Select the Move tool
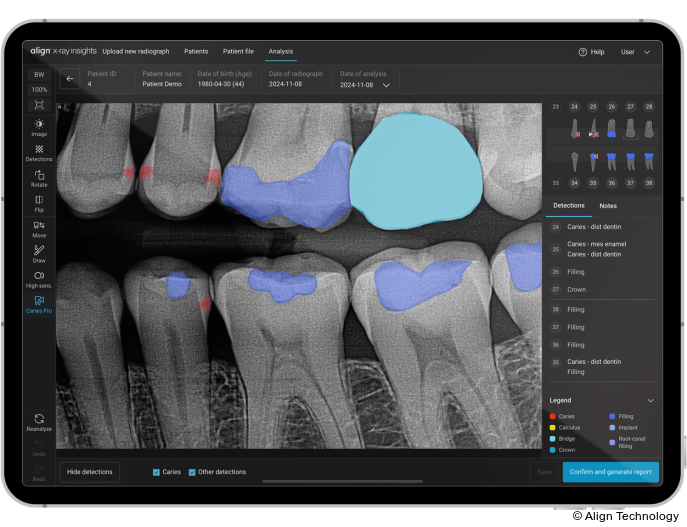This screenshot has width=687, height=527. [39, 229]
